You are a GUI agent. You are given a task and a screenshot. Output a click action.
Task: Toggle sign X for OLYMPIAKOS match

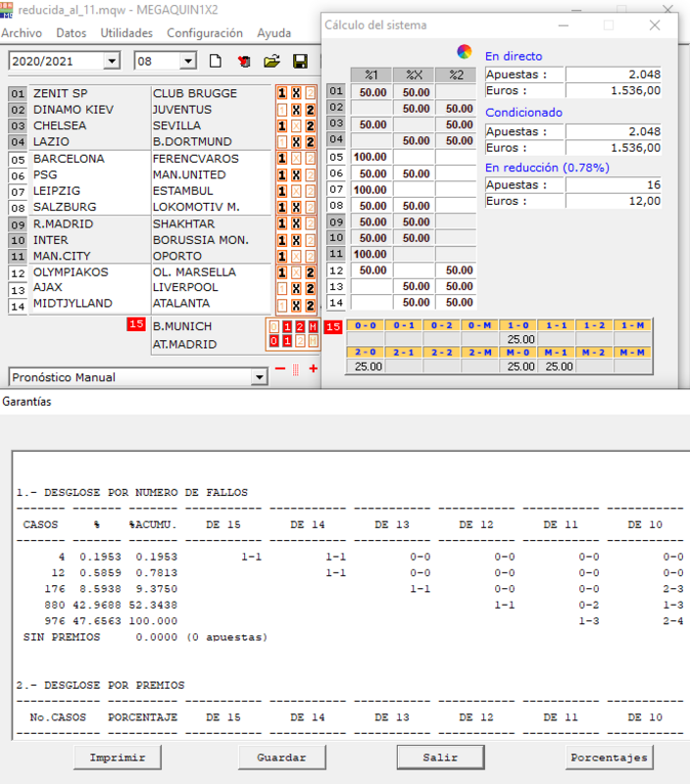tap(296, 272)
